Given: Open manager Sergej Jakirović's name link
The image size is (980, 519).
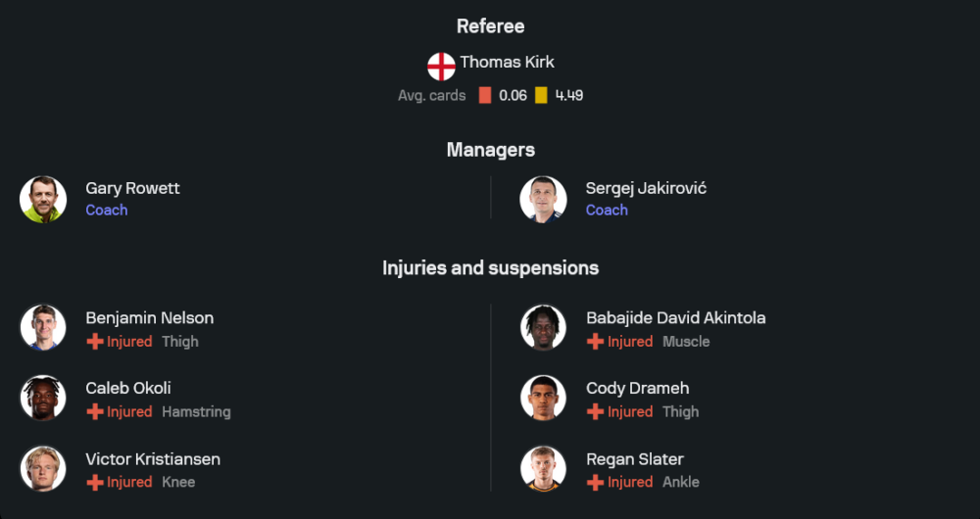Looking at the screenshot, I should point(646,188).
